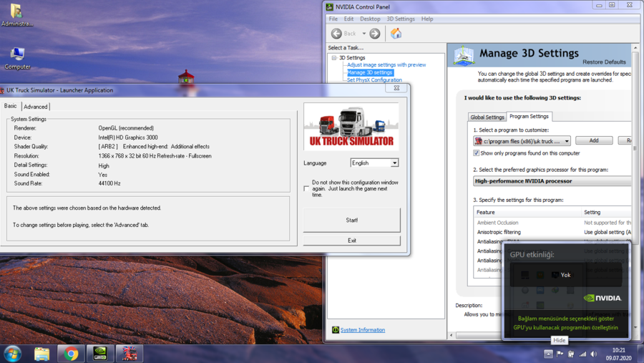Open the Desktop menu in NVIDIA Control Panel
This screenshot has width=644, height=363.
[x=370, y=19]
